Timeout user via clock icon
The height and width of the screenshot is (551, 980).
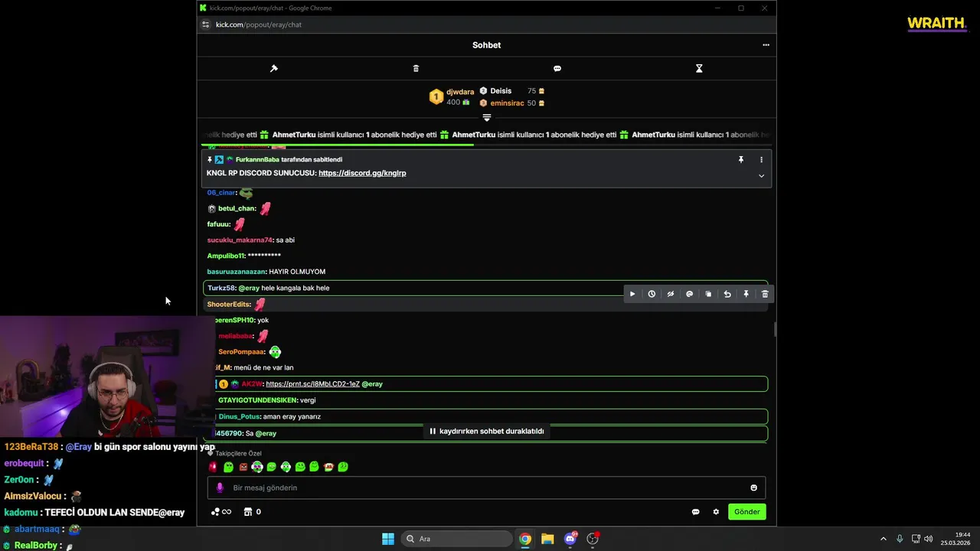(x=652, y=294)
